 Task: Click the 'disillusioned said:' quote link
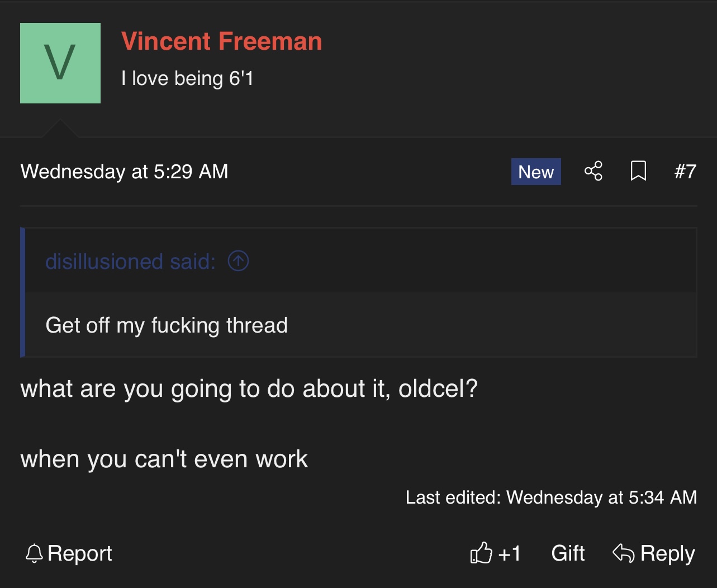click(131, 262)
